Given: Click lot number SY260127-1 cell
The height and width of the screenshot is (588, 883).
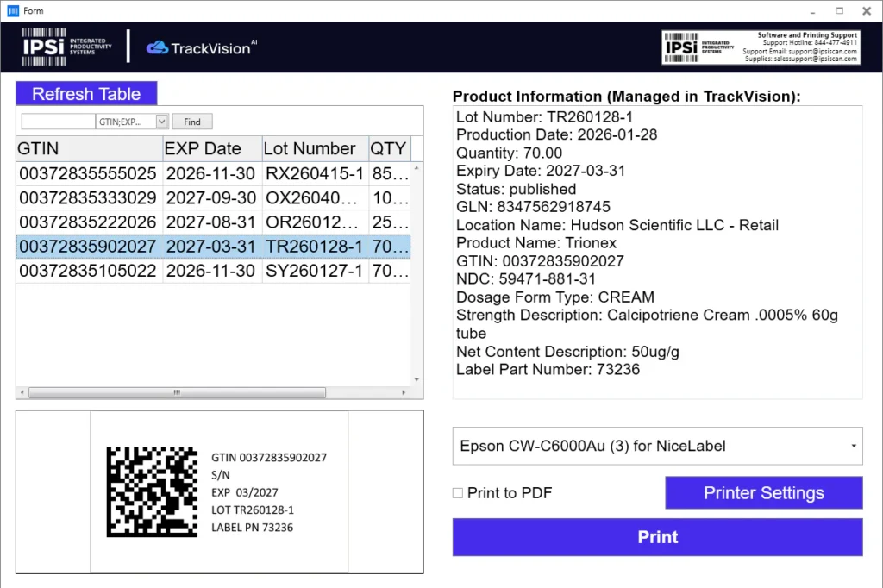Looking at the screenshot, I should 315,271.
